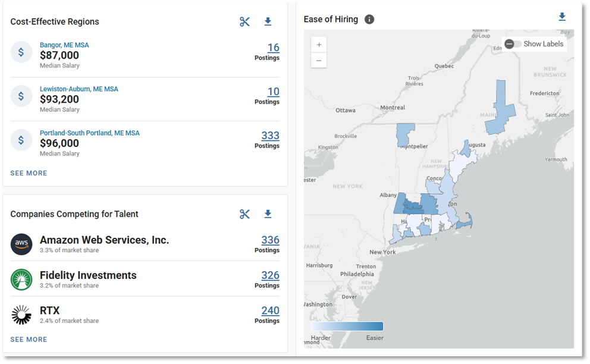Screen dimensions: 590x364
Task: View the 10 postings for Lewiston-Auburn
Action: pyautogui.click(x=272, y=92)
